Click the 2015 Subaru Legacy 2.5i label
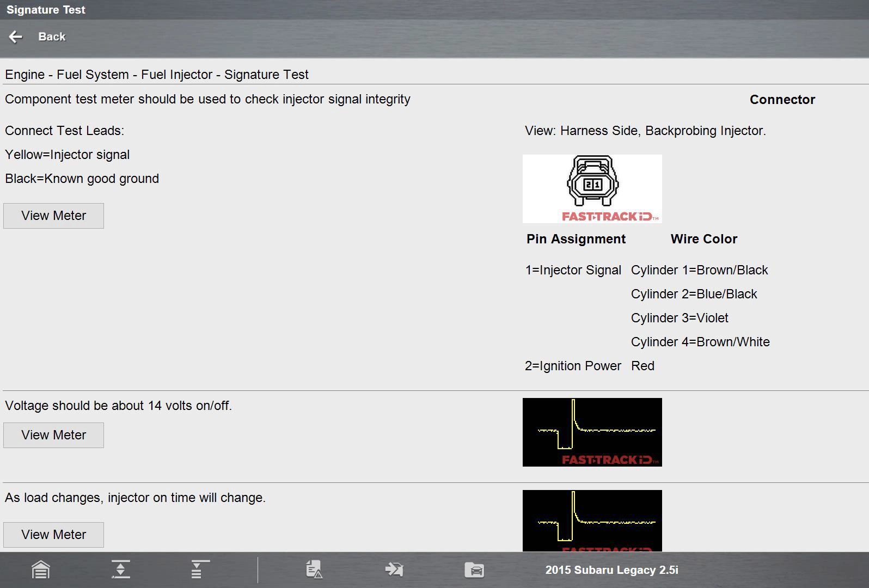 [x=611, y=570]
